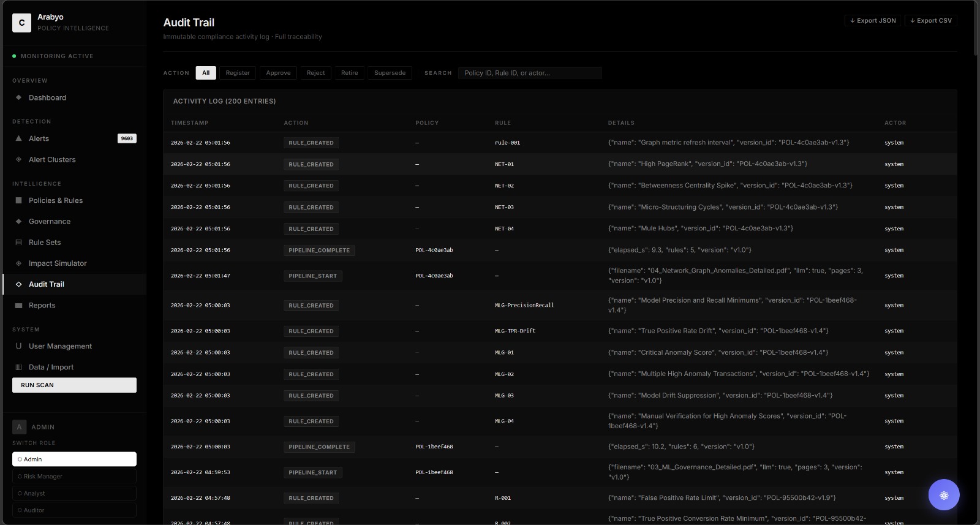Image resolution: width=980 pixels, height=525 pixels.
Task: Open Rule Sets page
Action: click(74, 242)
